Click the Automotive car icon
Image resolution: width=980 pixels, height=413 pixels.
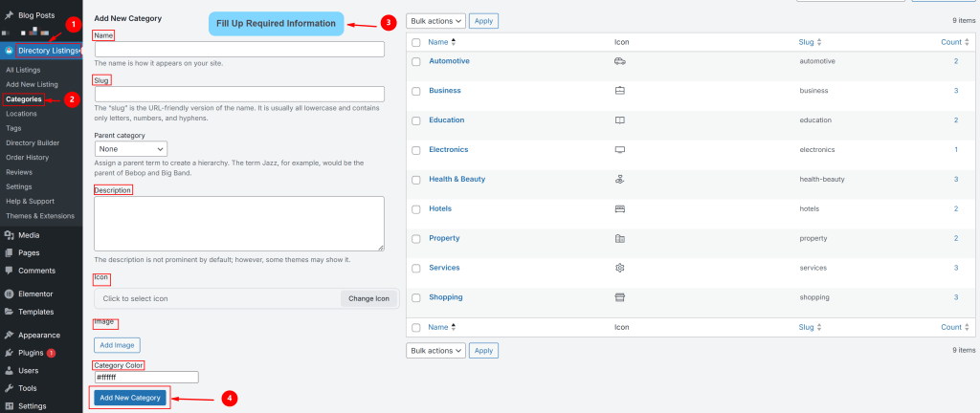pos(620,61)
